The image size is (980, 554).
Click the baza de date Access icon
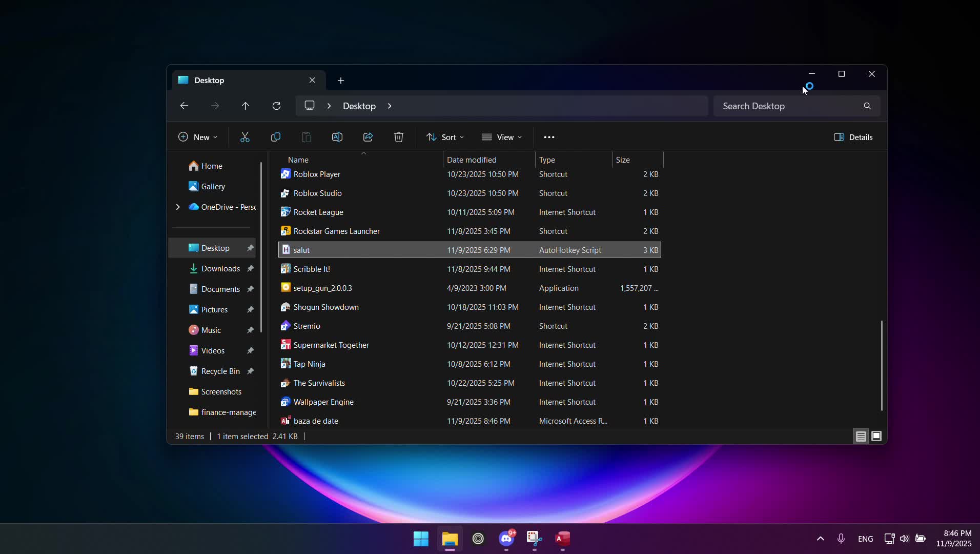[x=285, y=421]
